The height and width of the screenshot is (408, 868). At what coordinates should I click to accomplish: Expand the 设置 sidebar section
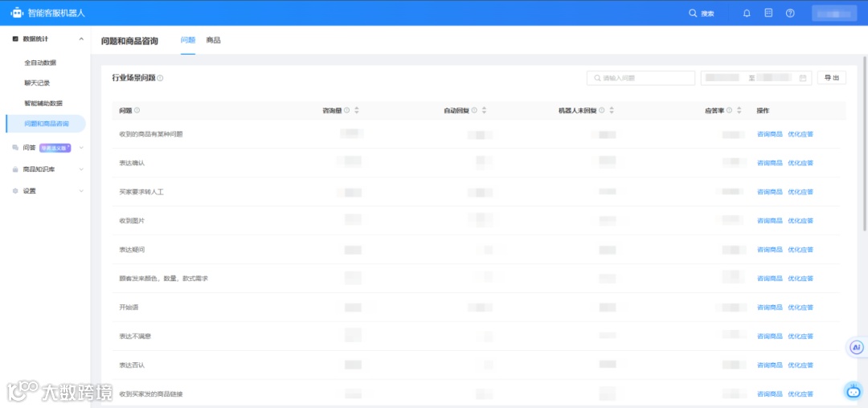tap(81, 190)
